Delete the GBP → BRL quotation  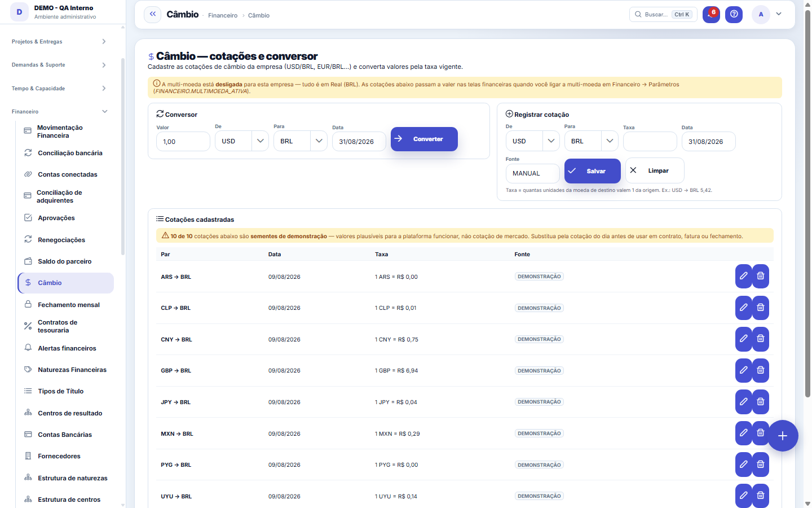[761, 370]
